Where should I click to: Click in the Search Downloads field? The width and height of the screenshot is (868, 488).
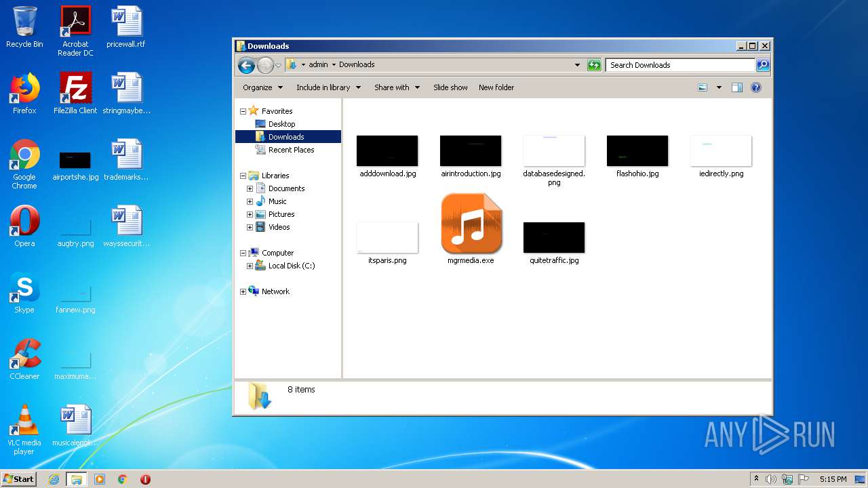(680, 65)
